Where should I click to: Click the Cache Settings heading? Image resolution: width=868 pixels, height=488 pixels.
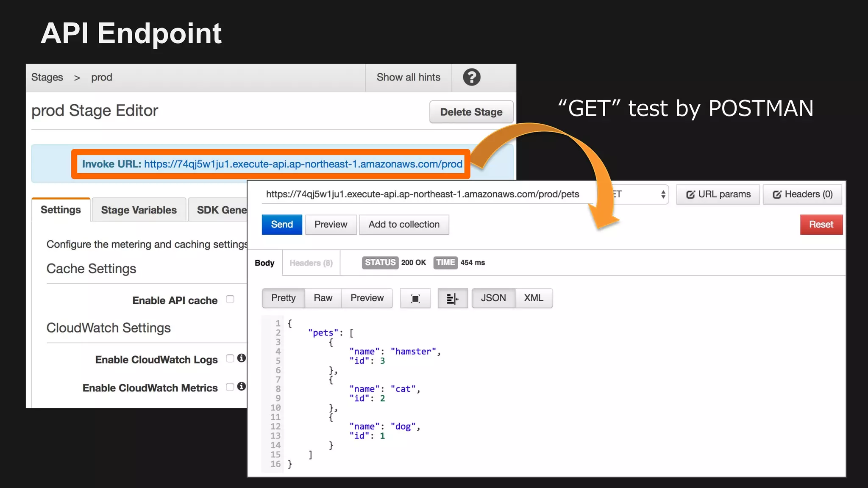pos(91,269)
